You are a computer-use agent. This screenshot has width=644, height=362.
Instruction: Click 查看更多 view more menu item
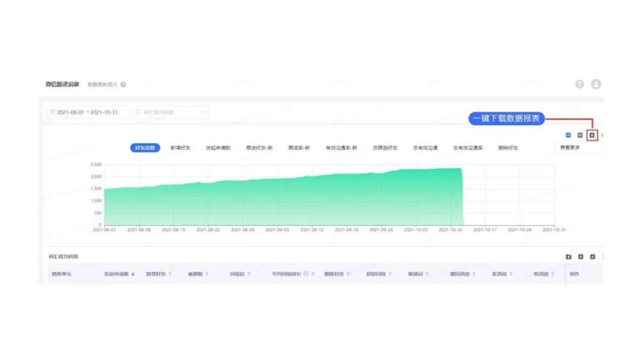(x=569, y=147)
